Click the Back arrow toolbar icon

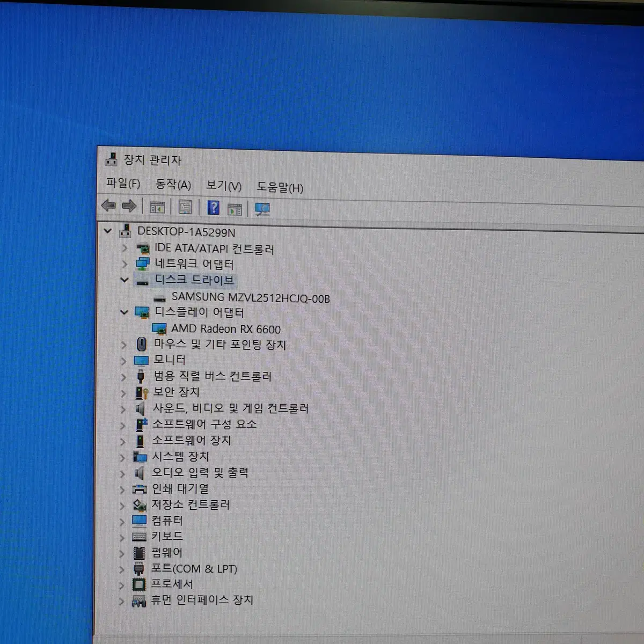(108, 206)
